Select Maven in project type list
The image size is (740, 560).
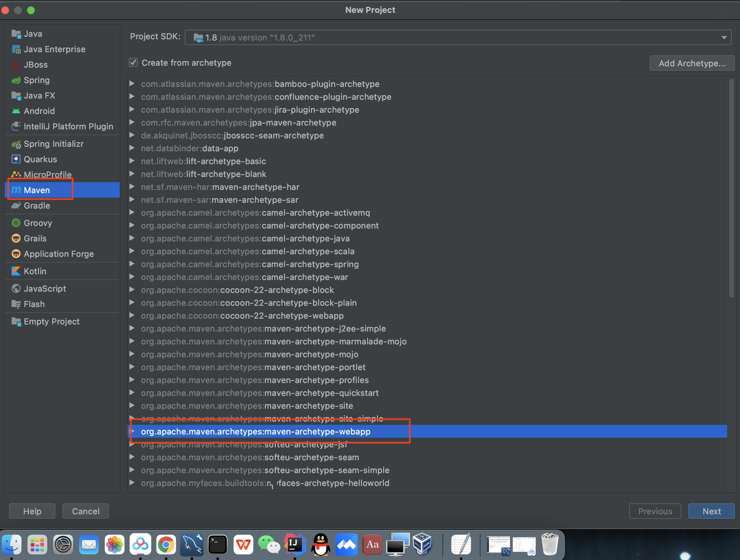62,190
